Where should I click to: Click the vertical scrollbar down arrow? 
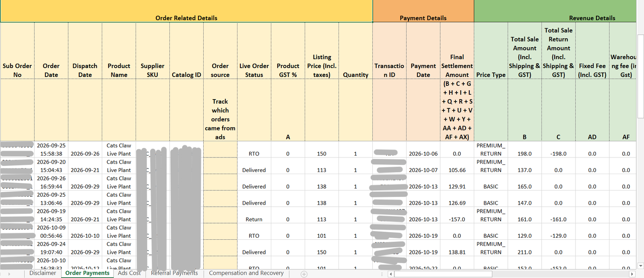coord(640,266)
